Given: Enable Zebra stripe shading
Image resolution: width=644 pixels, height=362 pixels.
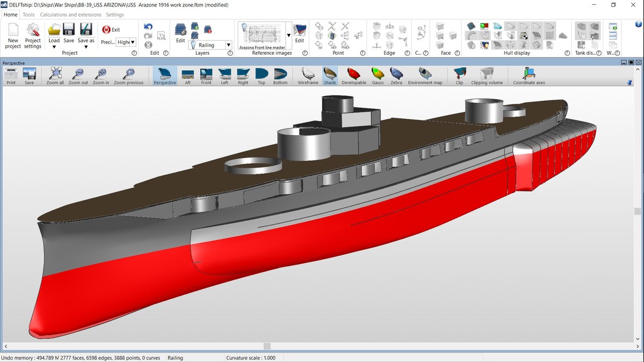Looking at the screenshot, I should (396, 76).
